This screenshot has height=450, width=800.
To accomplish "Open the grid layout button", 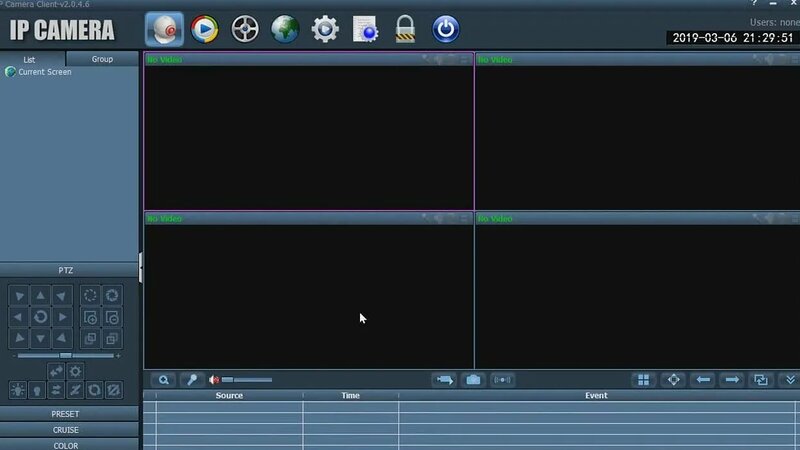I will pos(644,380).
